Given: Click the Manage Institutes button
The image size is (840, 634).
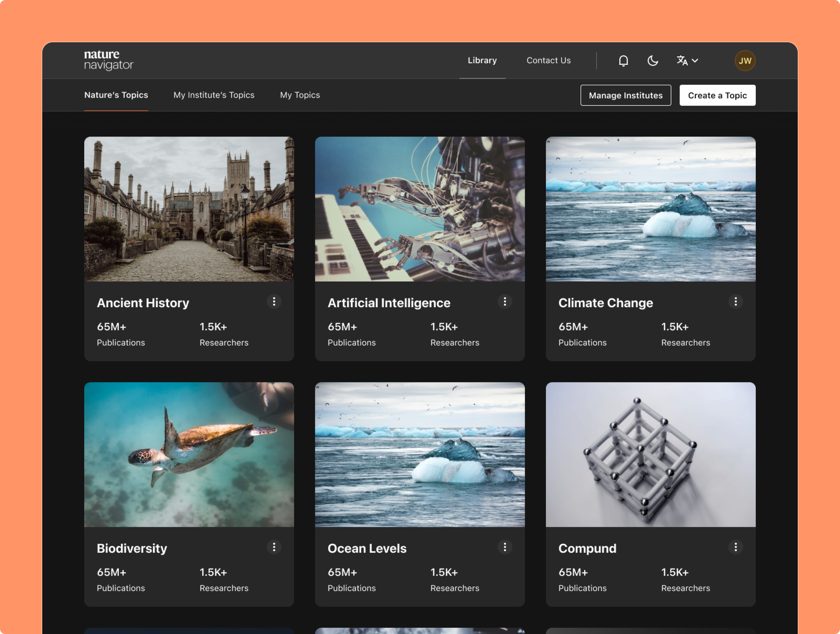Looking at the screenshot, I should tap(625, 95).
